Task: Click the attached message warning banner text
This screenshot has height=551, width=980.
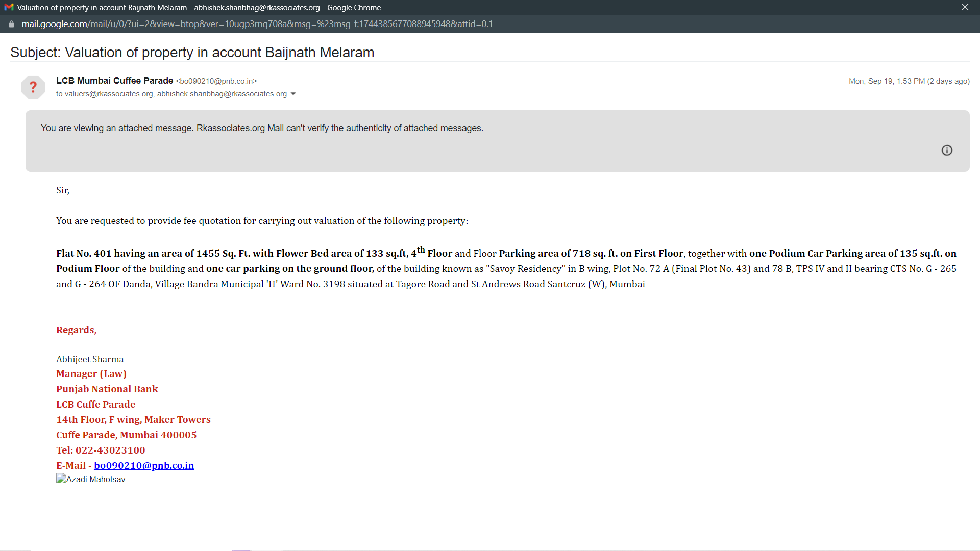Action: [262, 128]
